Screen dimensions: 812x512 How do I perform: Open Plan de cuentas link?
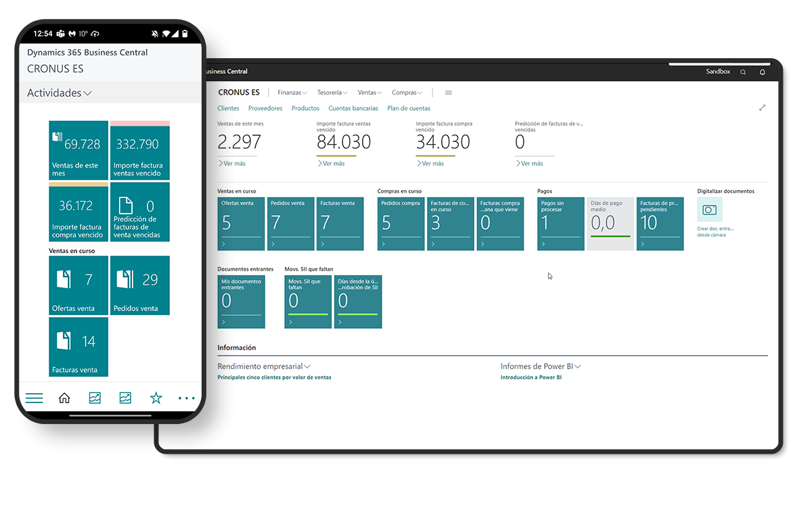click(x=409, y=108)
